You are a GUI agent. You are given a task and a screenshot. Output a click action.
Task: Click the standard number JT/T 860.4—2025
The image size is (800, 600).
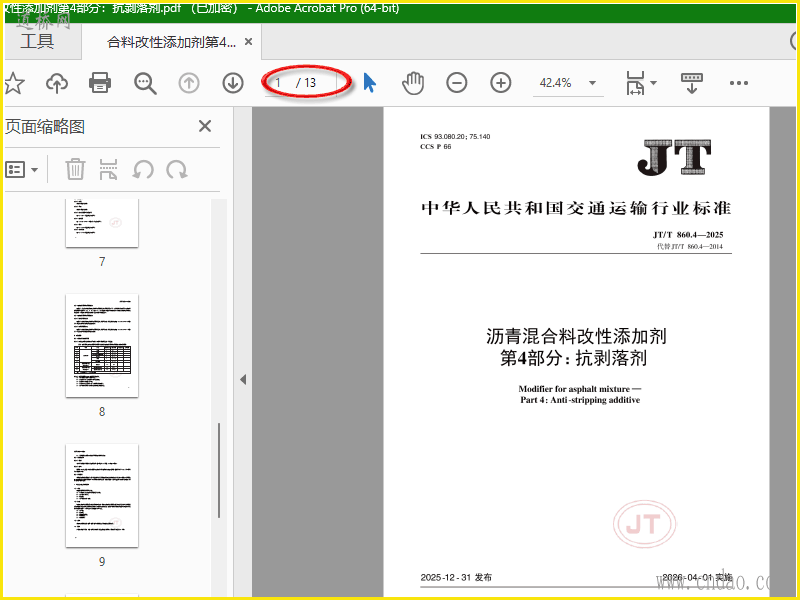(x=688, y=235)
